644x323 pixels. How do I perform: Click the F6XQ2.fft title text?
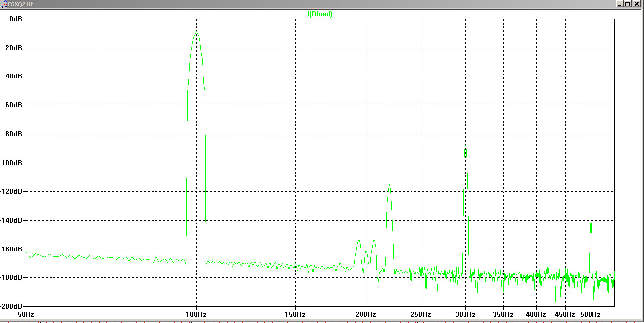[x=21, y=4]
